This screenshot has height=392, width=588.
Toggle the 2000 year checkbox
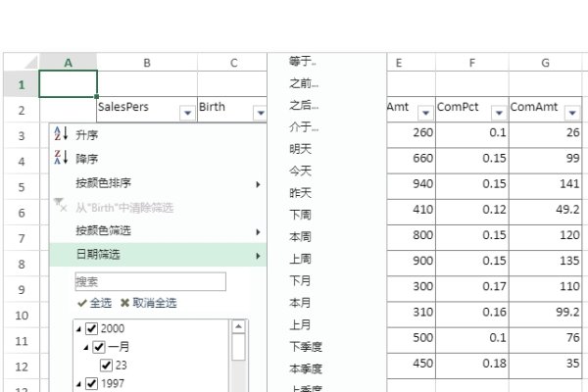[91, 328]
